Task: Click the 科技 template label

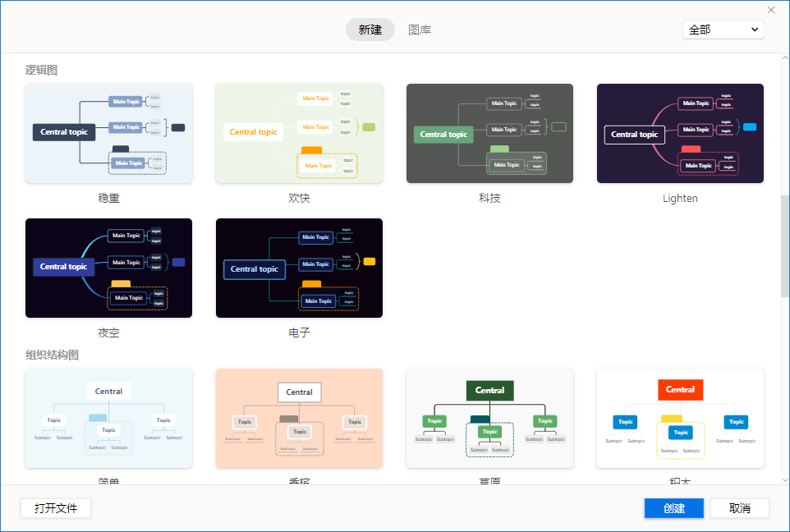Action: (x=489, y=198)
